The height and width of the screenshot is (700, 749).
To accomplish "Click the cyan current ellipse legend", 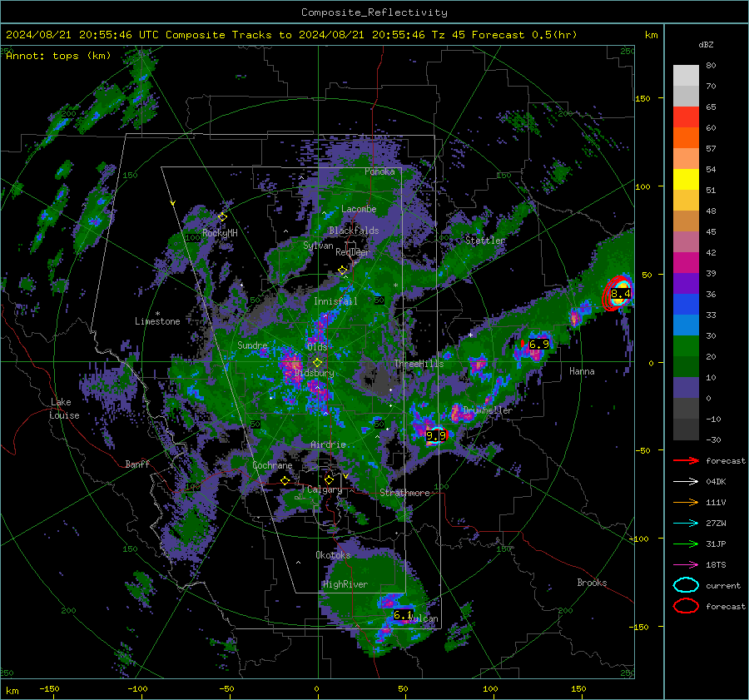I will [x=686, y=585].
